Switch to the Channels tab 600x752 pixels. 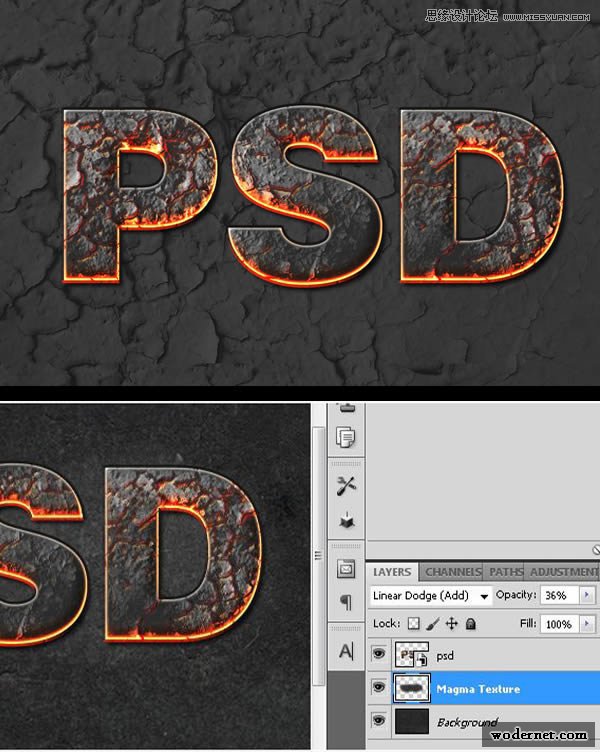tap(453, 572)
